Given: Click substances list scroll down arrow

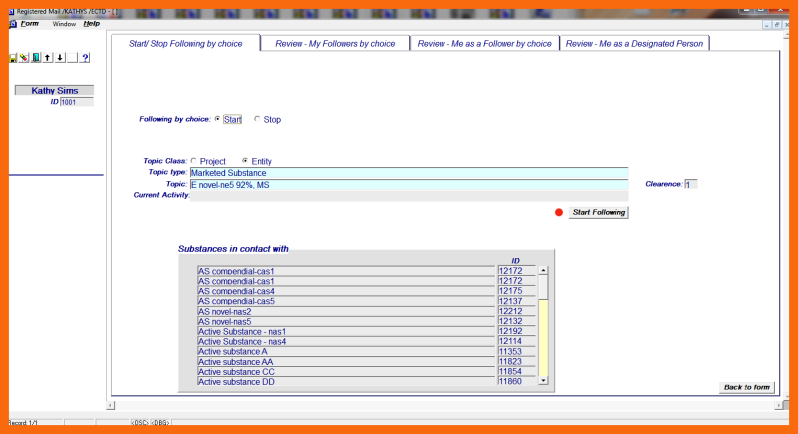Looking at the screenshot, I should (x=543, y=380).
